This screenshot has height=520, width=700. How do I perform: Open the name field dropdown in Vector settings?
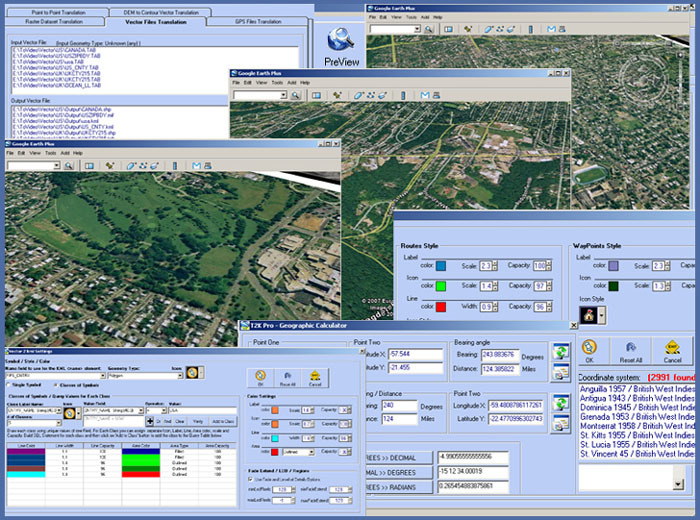pos(103,376)
